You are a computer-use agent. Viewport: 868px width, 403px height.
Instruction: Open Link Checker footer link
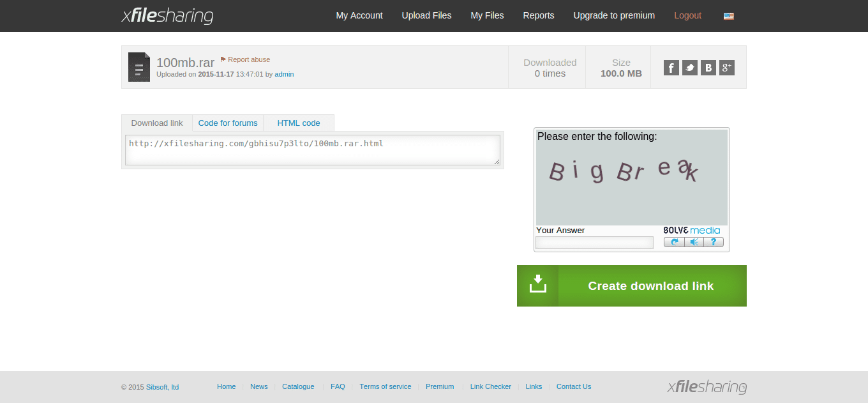click(x=491, y=386)
